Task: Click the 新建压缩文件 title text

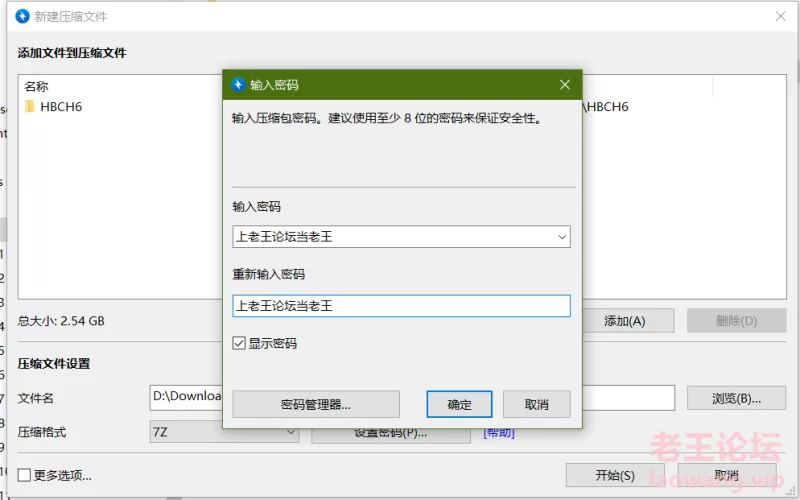Action: tap(70, 16)
